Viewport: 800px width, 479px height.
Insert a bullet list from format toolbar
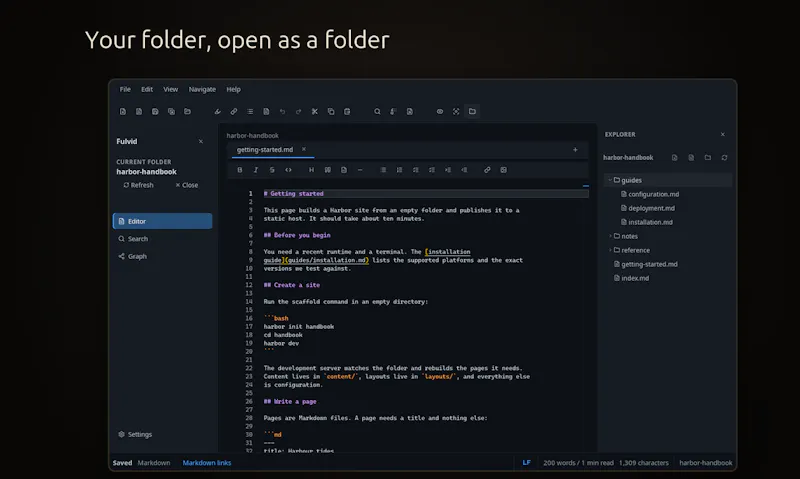[x=383, y=170]
